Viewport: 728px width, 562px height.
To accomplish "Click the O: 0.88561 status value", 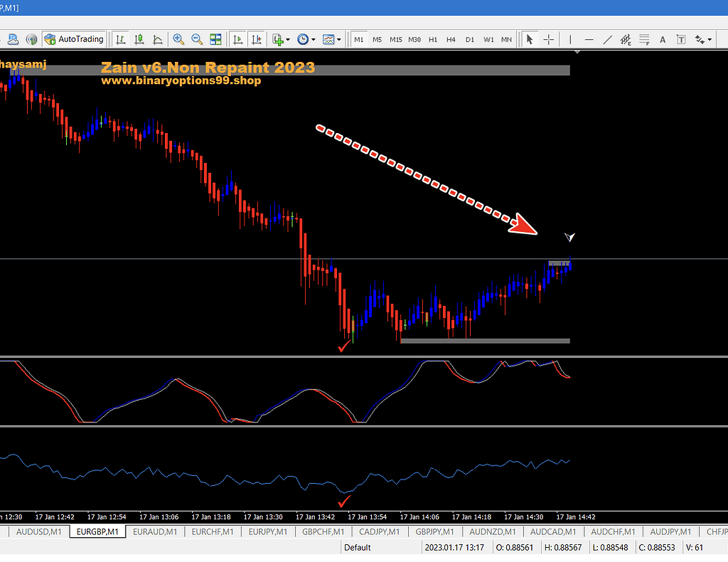I will point(515,548).
